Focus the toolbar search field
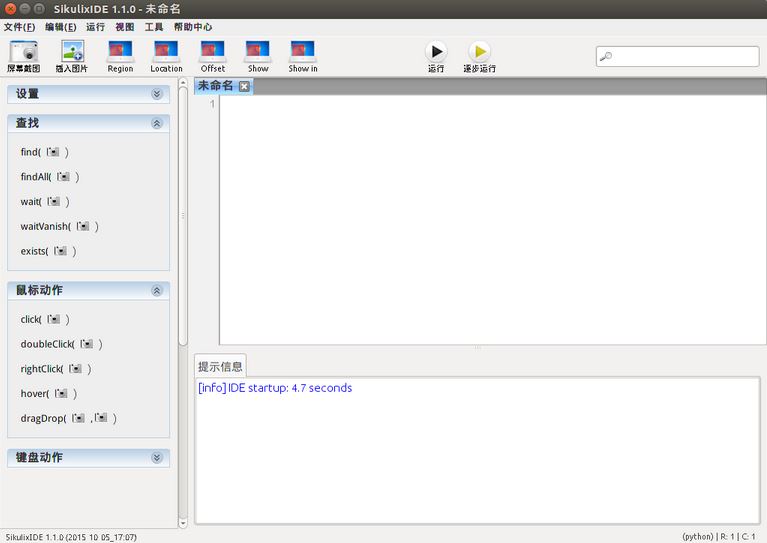 [x=677, y=56]
